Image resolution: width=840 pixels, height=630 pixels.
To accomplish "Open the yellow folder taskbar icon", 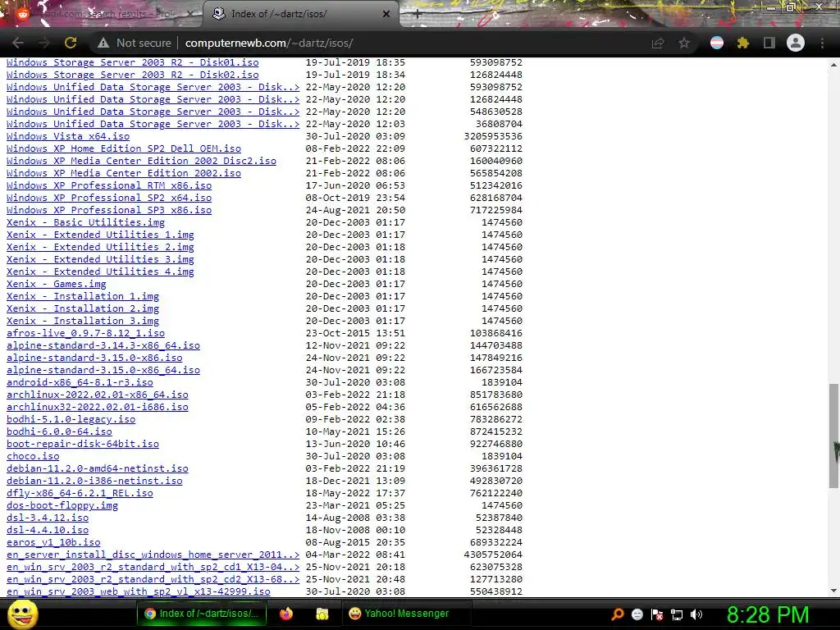I will coord(322,614).
